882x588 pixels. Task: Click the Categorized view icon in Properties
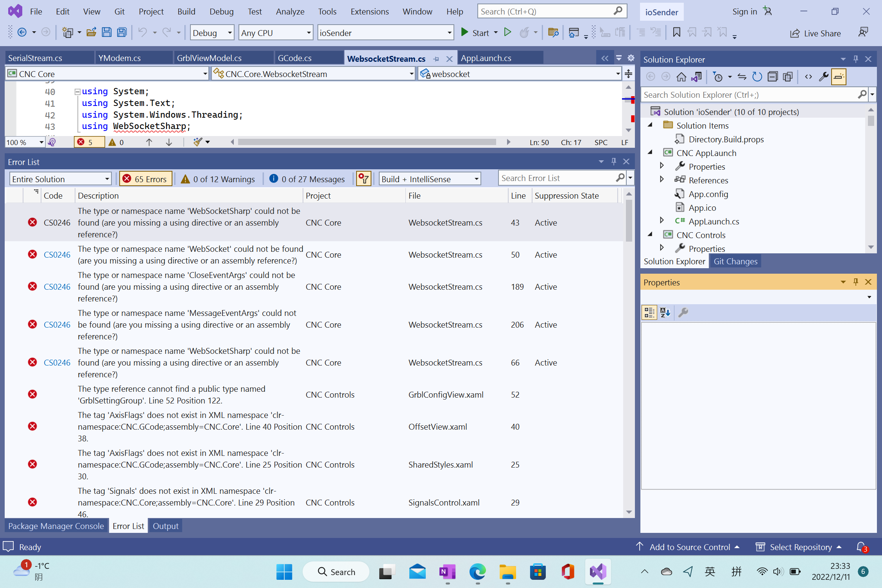pyautogui.click(x=649, y=312)
